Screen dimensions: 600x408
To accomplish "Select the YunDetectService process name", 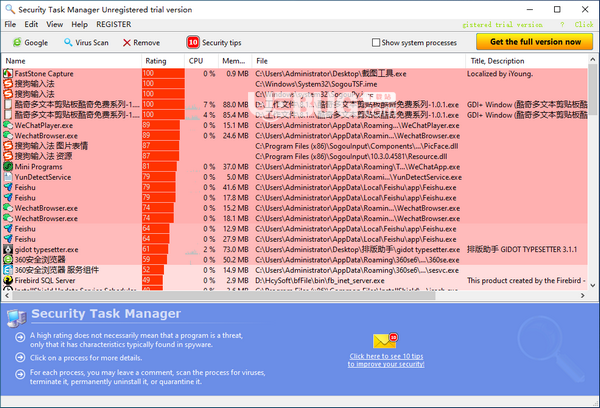I will (x=43, y=177).
